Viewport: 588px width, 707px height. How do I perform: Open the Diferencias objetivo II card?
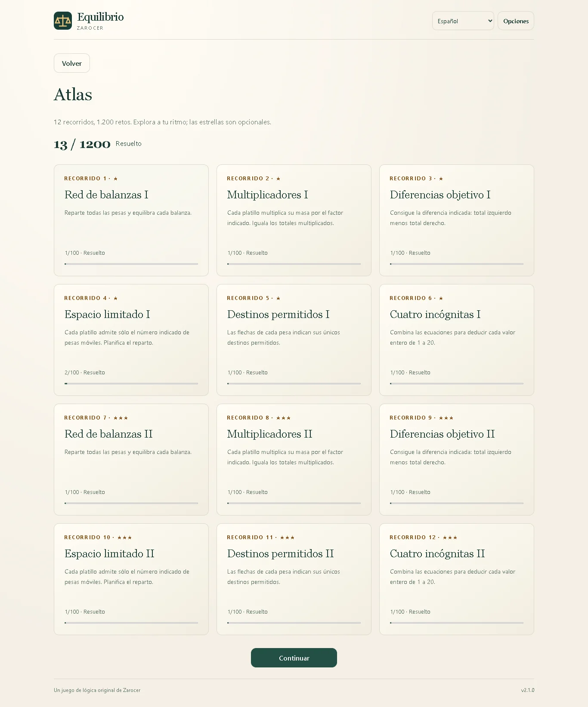click(457, 460)
